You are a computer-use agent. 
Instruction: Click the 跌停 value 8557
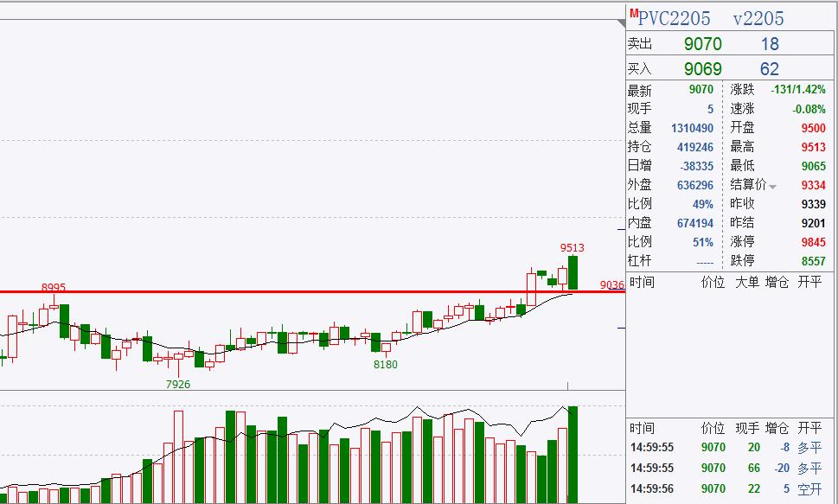814,261
